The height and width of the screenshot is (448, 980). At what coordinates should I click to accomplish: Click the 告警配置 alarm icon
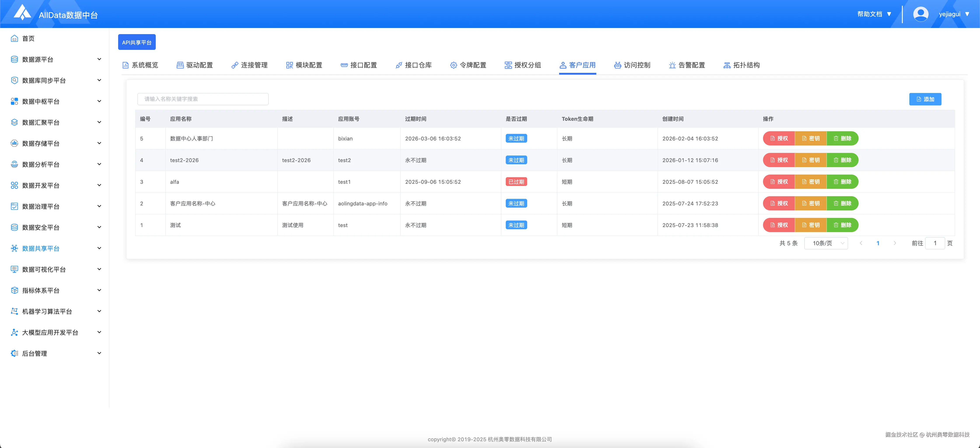click(672, 65)
